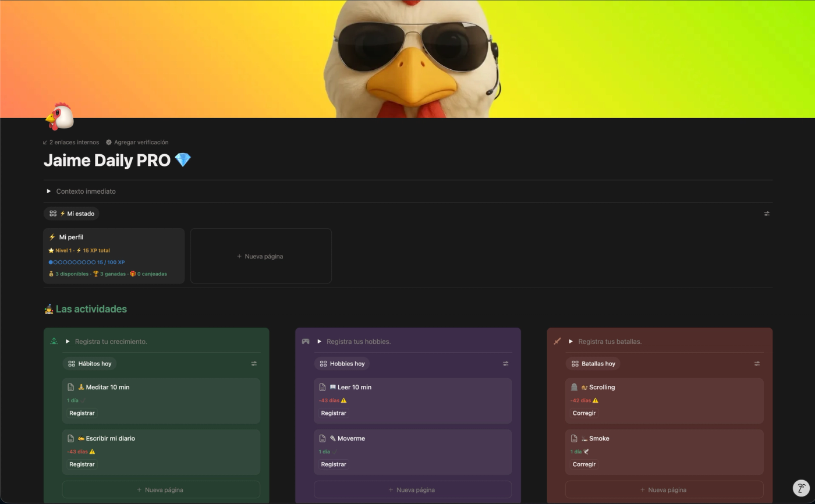815x504 pixels.
Task: Open the 2 enlaces internos link
Action: (x=71, y=142)
